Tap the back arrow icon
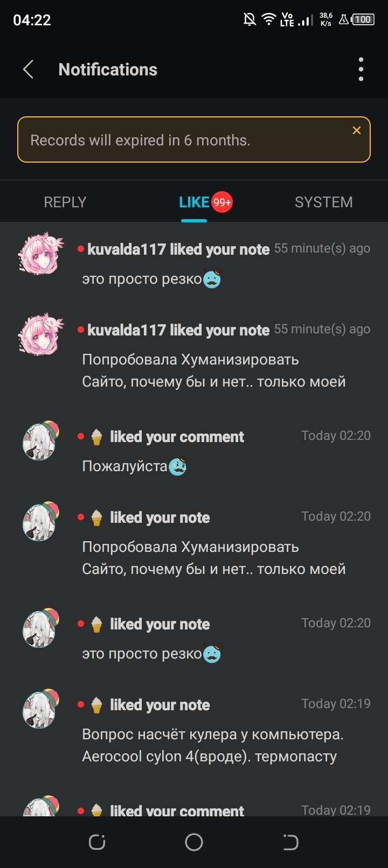 point(29,69)
